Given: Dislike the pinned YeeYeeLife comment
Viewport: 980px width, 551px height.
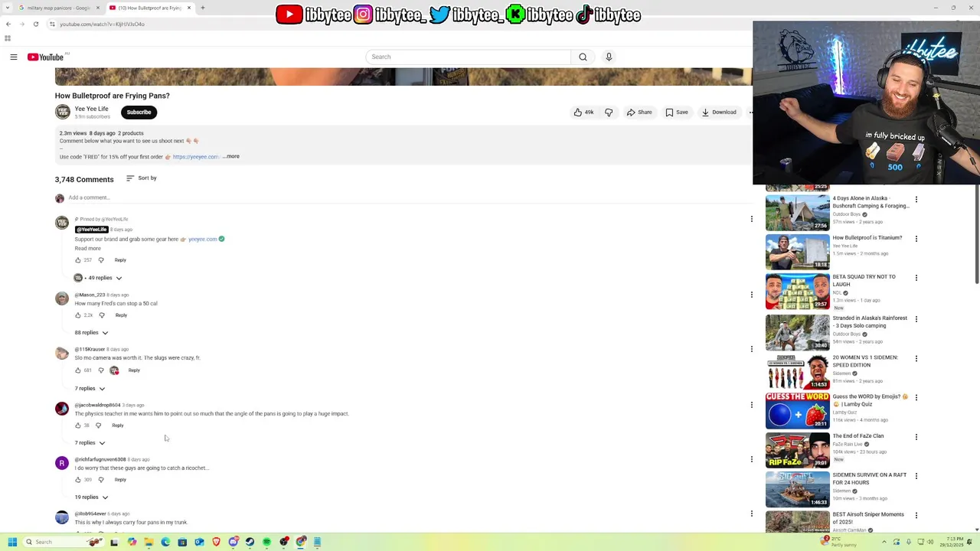Looking at the screenshot, I should pos(101,260).
